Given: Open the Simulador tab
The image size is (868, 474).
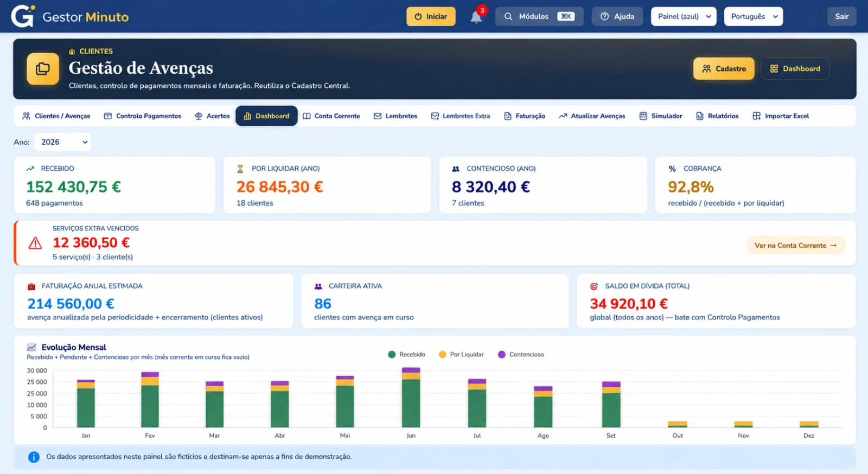Looking at the screenshot, I should click(661, 116).
